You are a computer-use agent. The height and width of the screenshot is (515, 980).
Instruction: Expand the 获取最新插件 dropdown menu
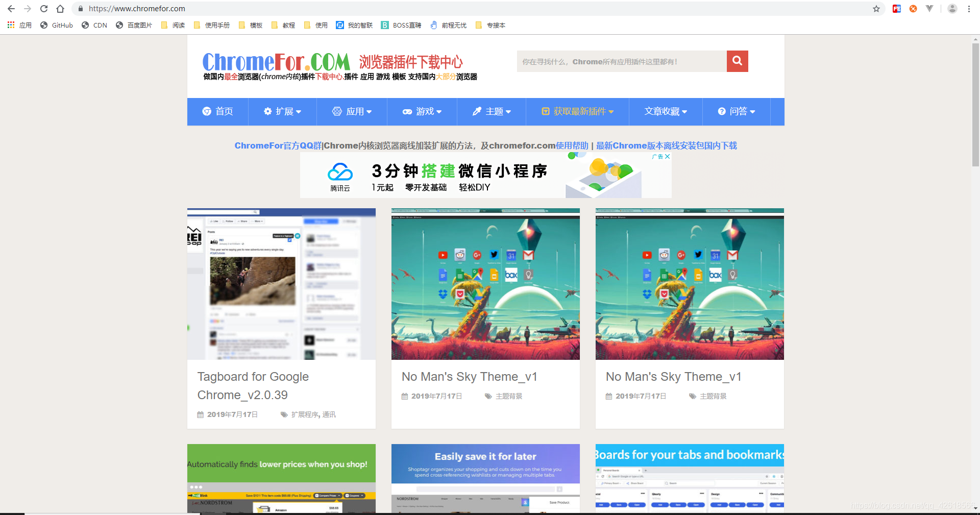(x=577, y=111)
